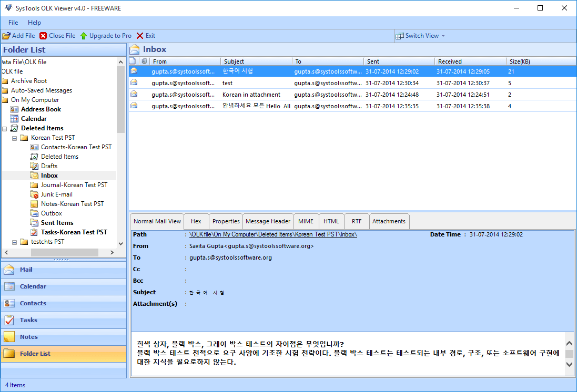Select the email sent at 12:30:34
This screenshot has height=392, width=577.
[x=352, y=82]
